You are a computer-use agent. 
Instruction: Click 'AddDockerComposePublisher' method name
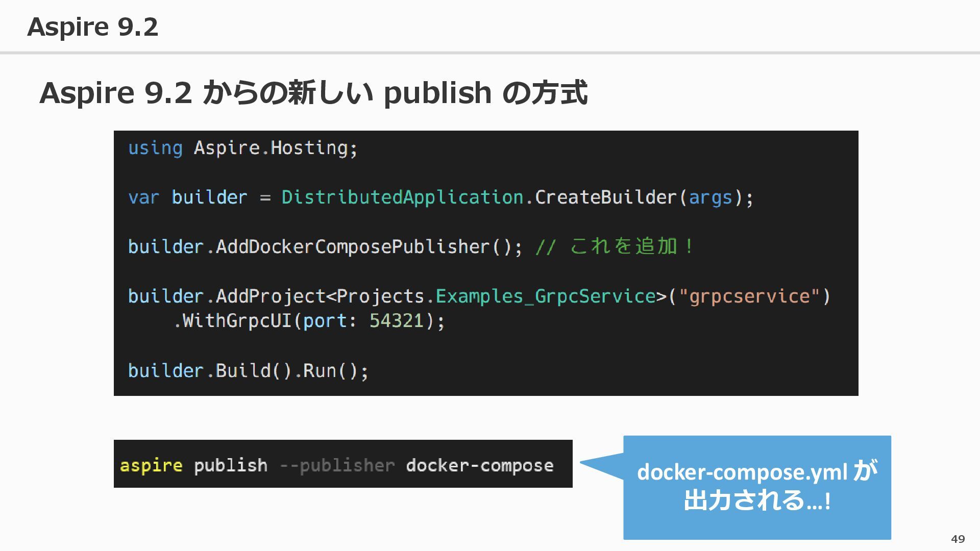(352, 247)
